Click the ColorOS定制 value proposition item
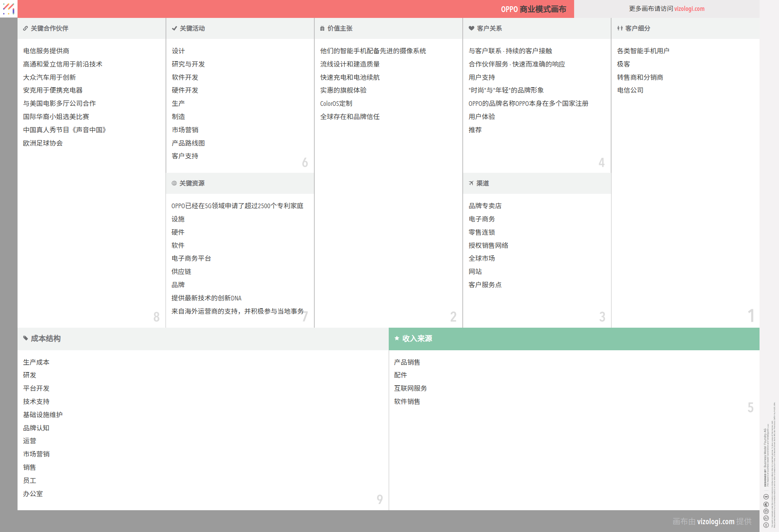This screenshot has width=779, height=532. (x=336, y=104)
